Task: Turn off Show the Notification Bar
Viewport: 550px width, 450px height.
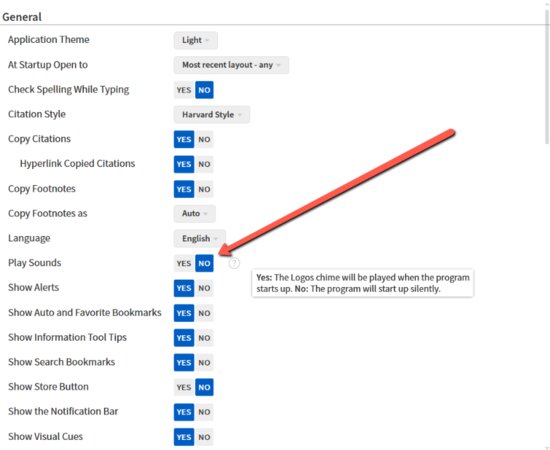Action: coord(204,412)
